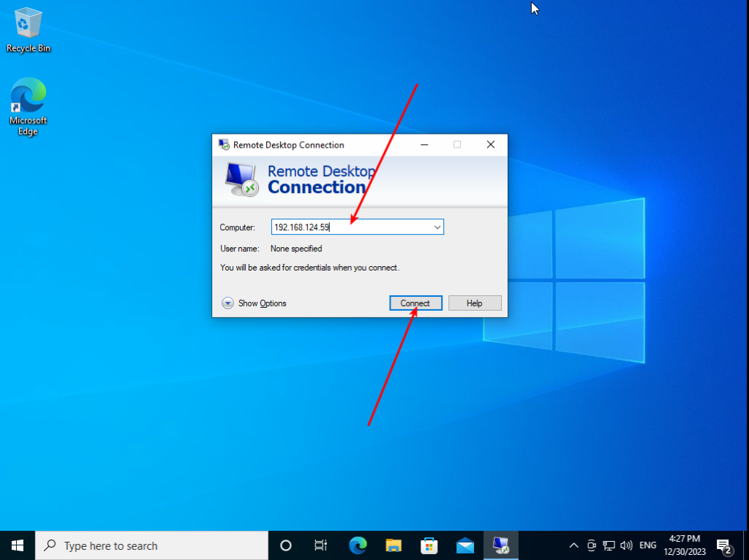The height and width of the screenshot is (560, 749).
Task: Click the taskbar search box
Action: [152, 545]
